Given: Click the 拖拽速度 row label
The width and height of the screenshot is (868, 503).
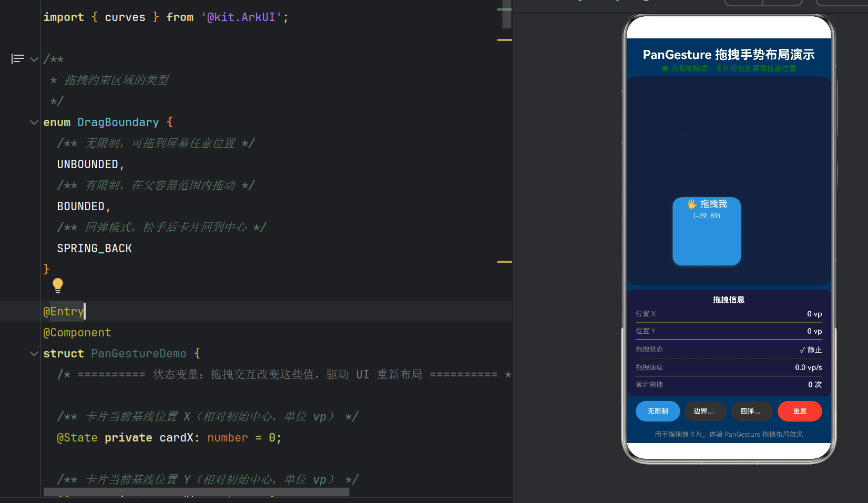Looking at the screenshot, I should point(649,367).
